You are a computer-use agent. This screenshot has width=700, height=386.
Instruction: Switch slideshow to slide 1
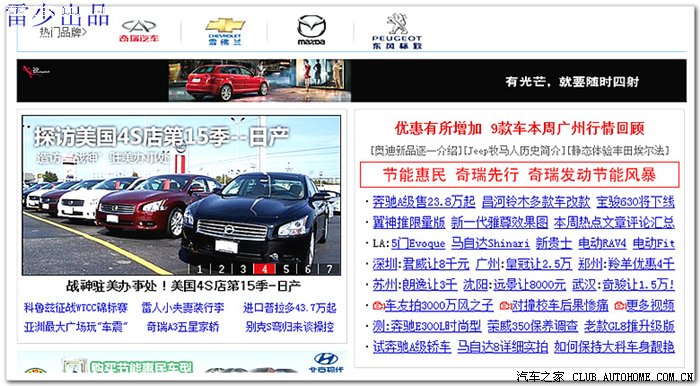coord(200,269)
